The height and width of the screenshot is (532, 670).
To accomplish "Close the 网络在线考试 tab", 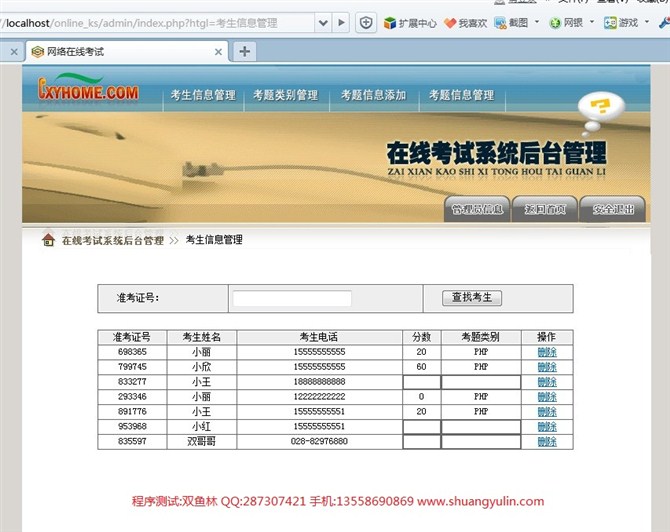I will click(218, 52).
